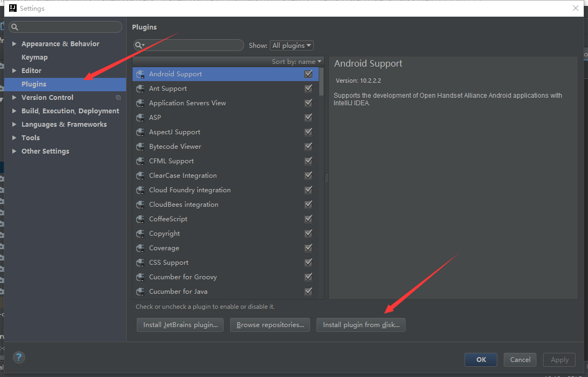Screen dimensions: 588x377
Task: Click the Apply button
Action: click(560, 360)
